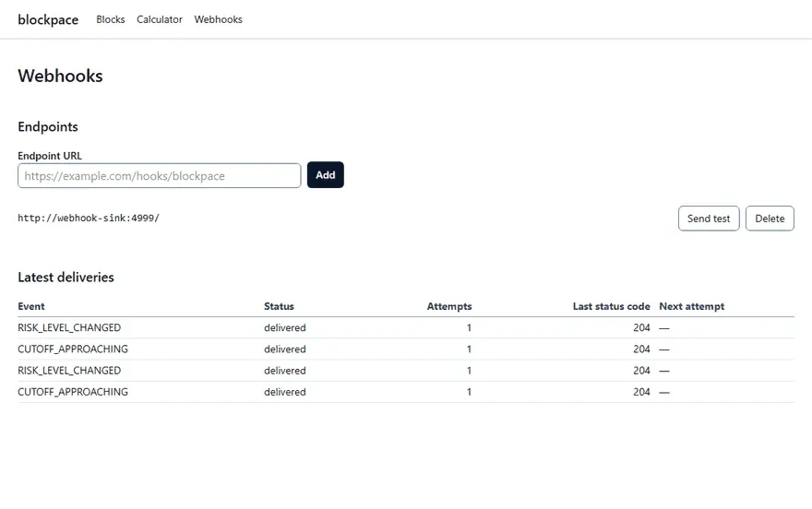Screen dimensions: 812x509
Task: Click the Next attempt column header
Action: (692, 306)
